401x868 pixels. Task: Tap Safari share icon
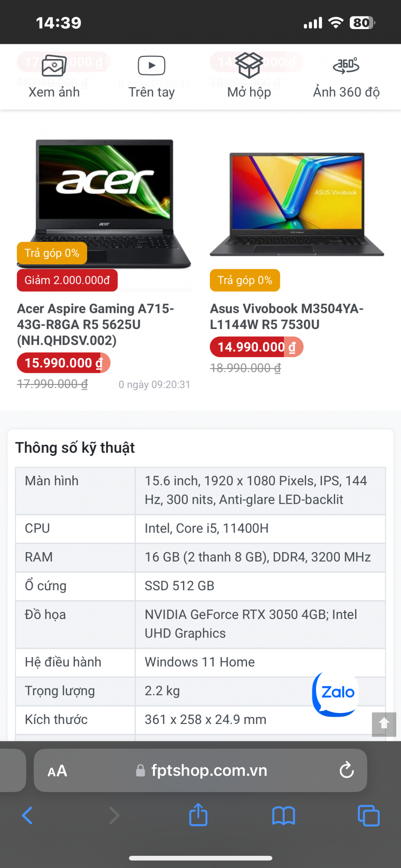(199, 815)
